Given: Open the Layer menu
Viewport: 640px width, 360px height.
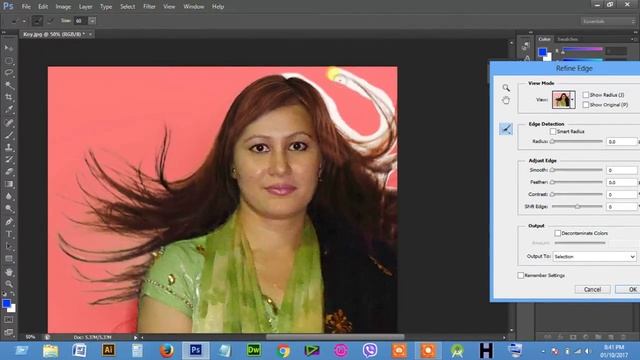Looking at the screenshot, I should click(85, 7).
